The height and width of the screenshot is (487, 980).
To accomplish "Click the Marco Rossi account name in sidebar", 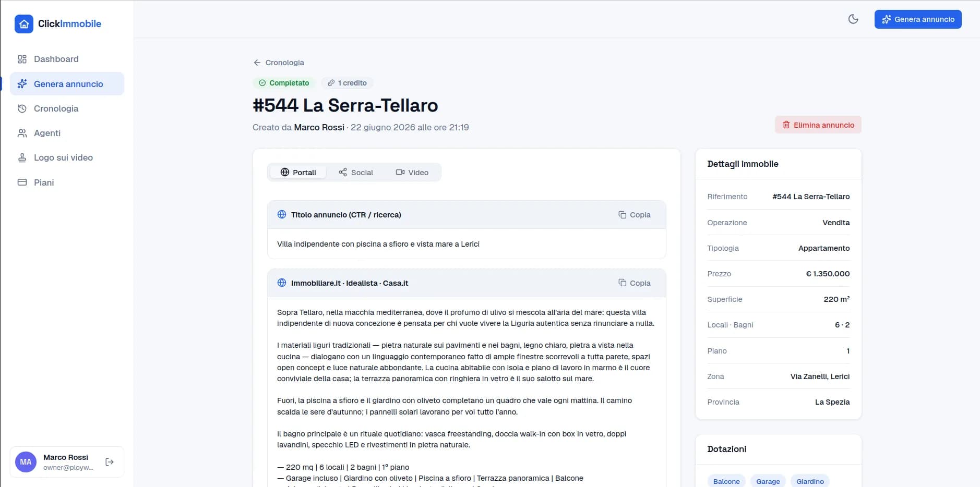I will click(x=66, y=457).
